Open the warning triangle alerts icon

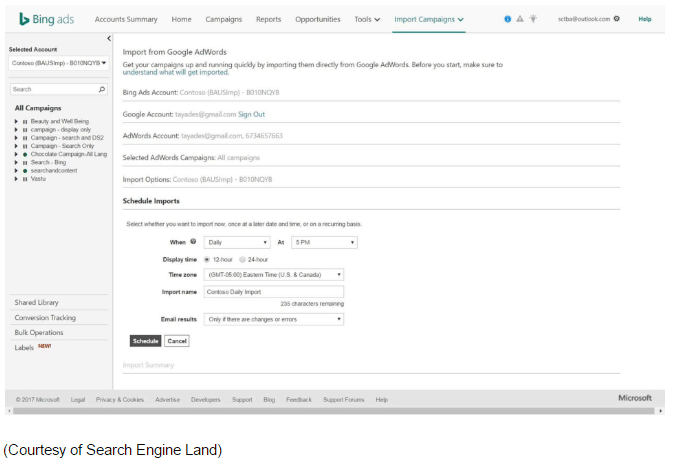[x=520, y=19]
